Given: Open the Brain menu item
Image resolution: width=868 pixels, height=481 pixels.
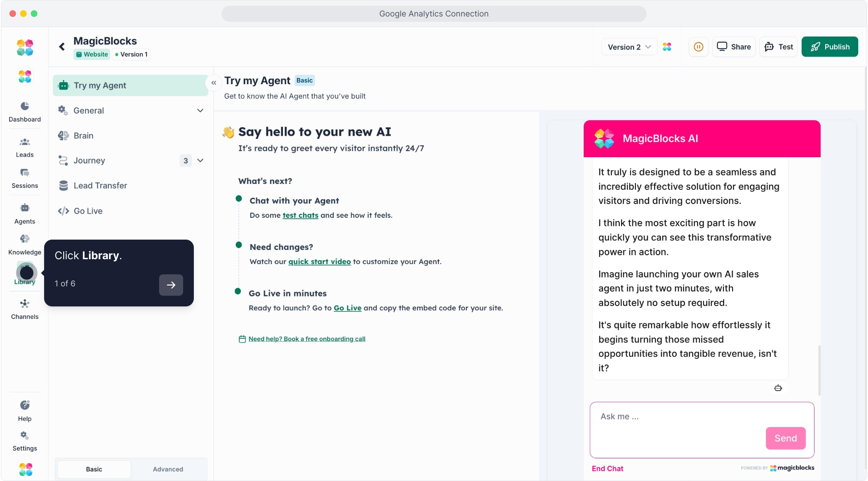Looking at the screenshot, I should point(83,136).
